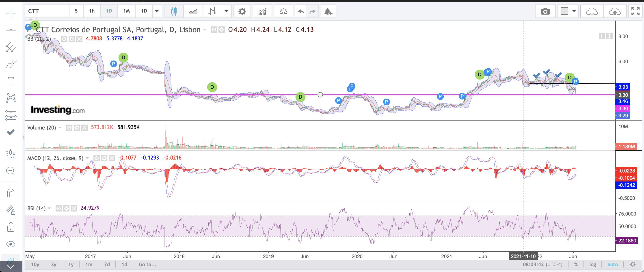This screenshot has width=644, height=272.
Task: Click the camera snapshot icon
Action: (x=545, y=11)
